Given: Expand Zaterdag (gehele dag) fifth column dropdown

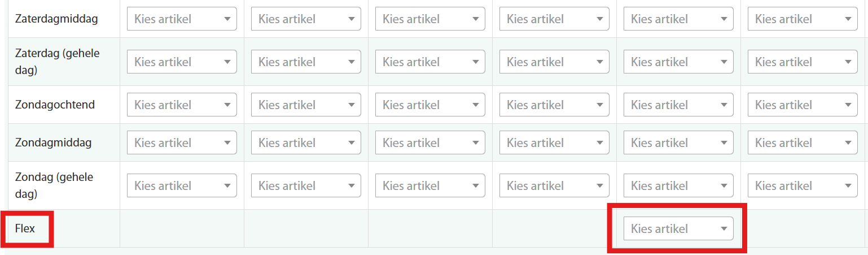Looking at the screenshot, I should click(x=678, y=62).
